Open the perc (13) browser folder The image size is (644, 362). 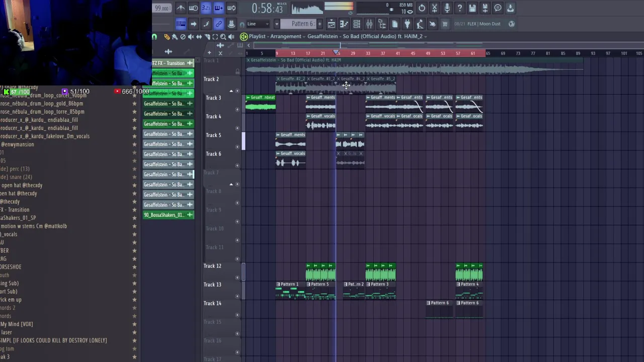(15, 169)
